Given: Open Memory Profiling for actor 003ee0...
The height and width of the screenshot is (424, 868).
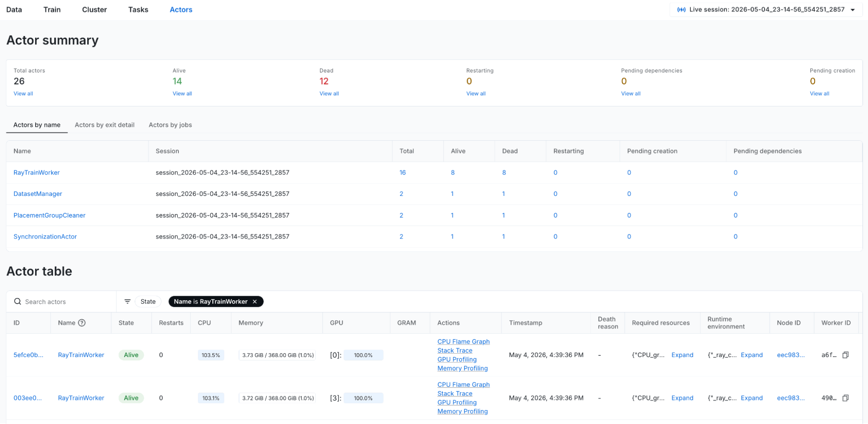Looking at the screenshot, I should tap(462, 411).
